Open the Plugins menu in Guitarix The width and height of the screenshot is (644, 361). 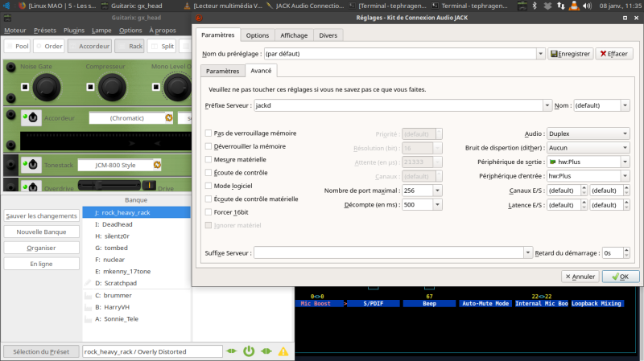74,30
